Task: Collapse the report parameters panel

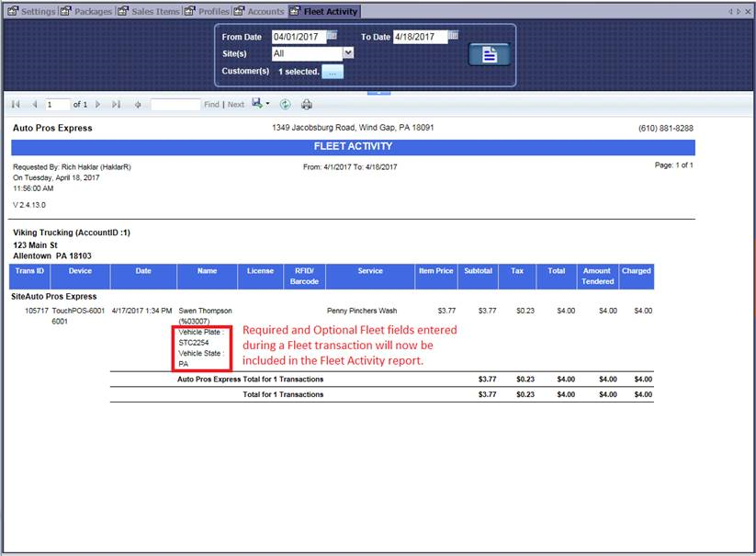Action: point(378,92)
